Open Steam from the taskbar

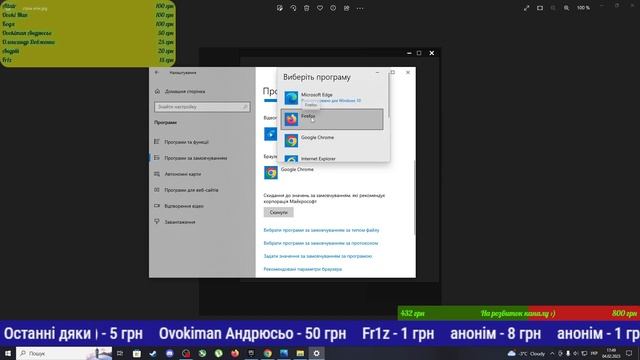(x=153, y=353)
